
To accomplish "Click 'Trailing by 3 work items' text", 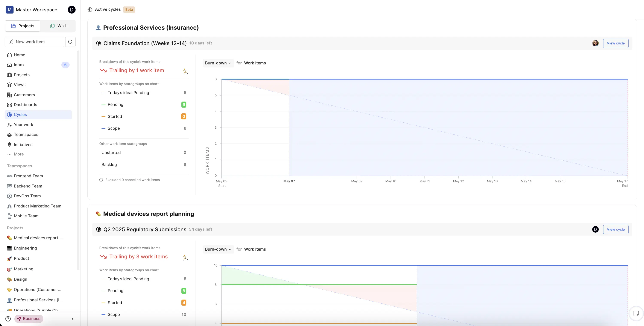I will [x=138, y=257].
